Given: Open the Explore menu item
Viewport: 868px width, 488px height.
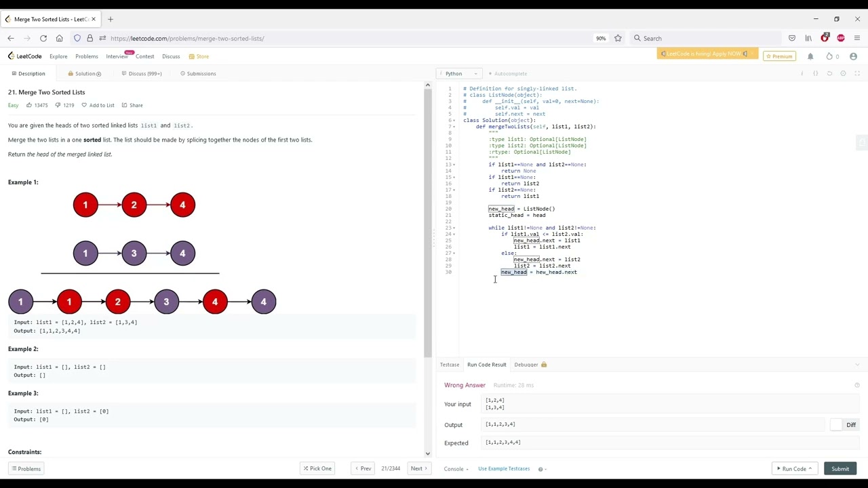Looking at the screenshot, I should coord(58,56).
